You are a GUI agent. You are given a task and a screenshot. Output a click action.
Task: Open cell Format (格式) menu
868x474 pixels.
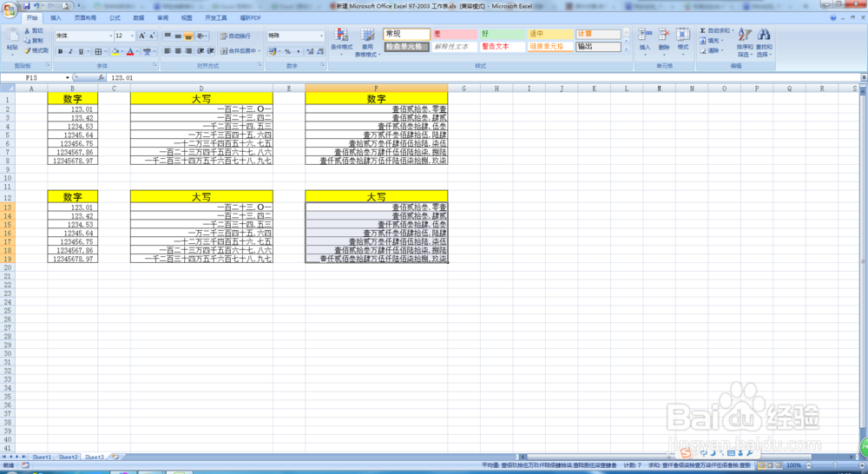point(683,41)
